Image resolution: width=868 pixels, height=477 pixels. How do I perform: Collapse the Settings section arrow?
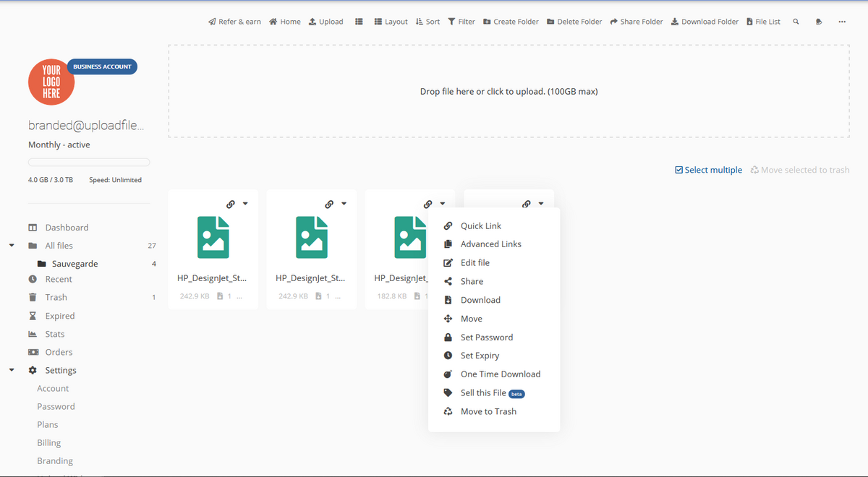coord(12,370)
